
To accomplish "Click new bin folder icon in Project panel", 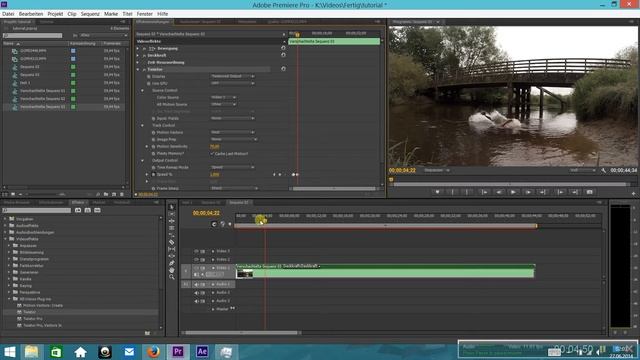I will click(106, 194).
